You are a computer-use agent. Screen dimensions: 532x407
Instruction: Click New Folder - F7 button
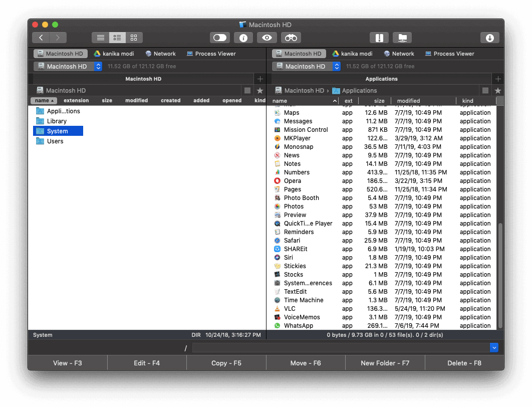(x=385, y=363)
